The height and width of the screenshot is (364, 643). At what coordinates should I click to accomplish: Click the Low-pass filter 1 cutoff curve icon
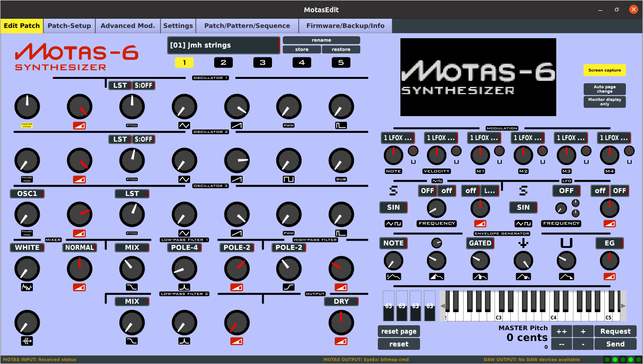tap(132, 287)
